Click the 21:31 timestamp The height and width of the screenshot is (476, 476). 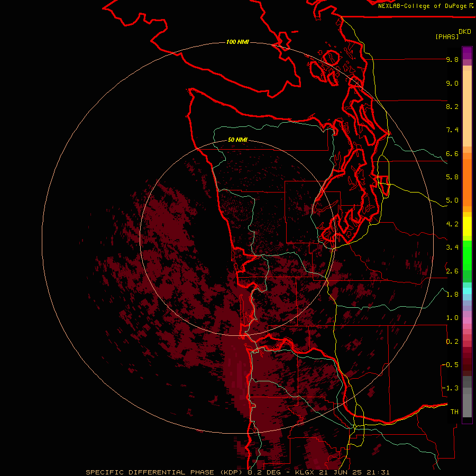378,472
